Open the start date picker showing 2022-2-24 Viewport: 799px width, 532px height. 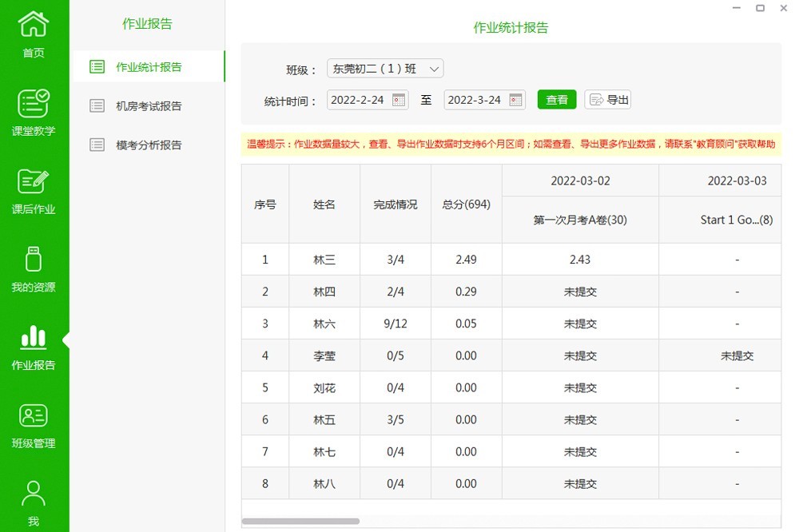click(x=368, y=99)
